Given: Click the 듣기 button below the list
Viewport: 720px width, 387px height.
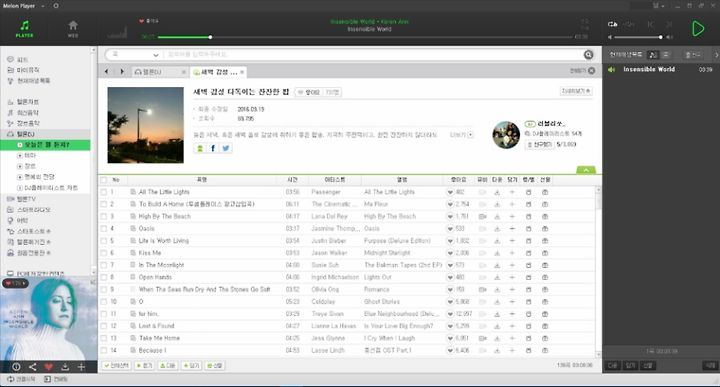Looking at the screenshot, I should click(x=145, y=366).
